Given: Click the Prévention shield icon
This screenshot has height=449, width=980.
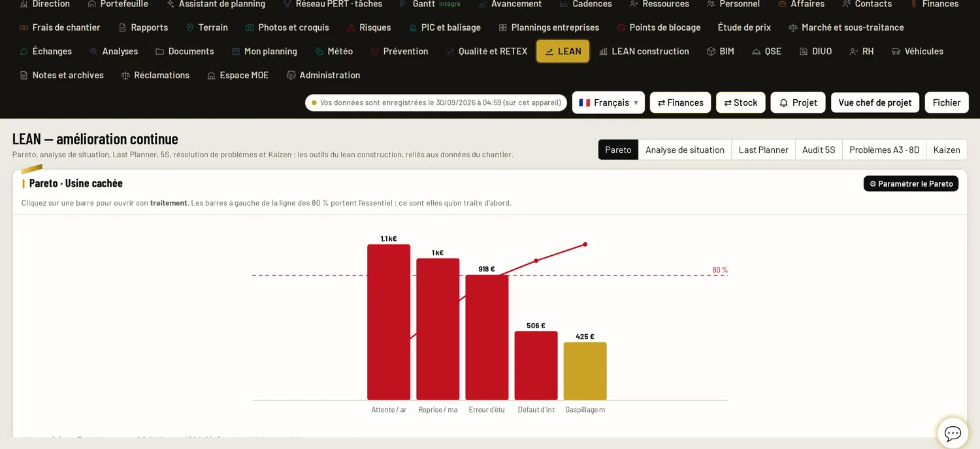Looking at the screenshot, I should point(375,52).
